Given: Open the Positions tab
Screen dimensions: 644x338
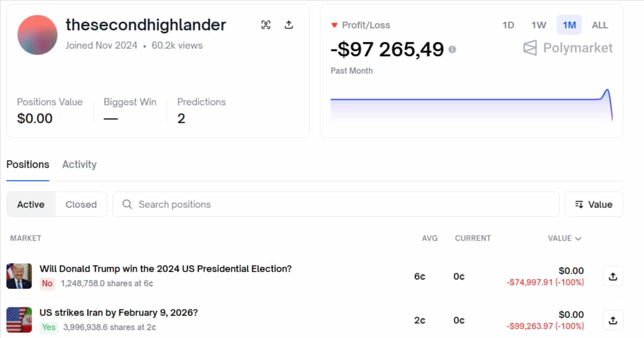Looking at the screenshot, I should coord(28,165).
